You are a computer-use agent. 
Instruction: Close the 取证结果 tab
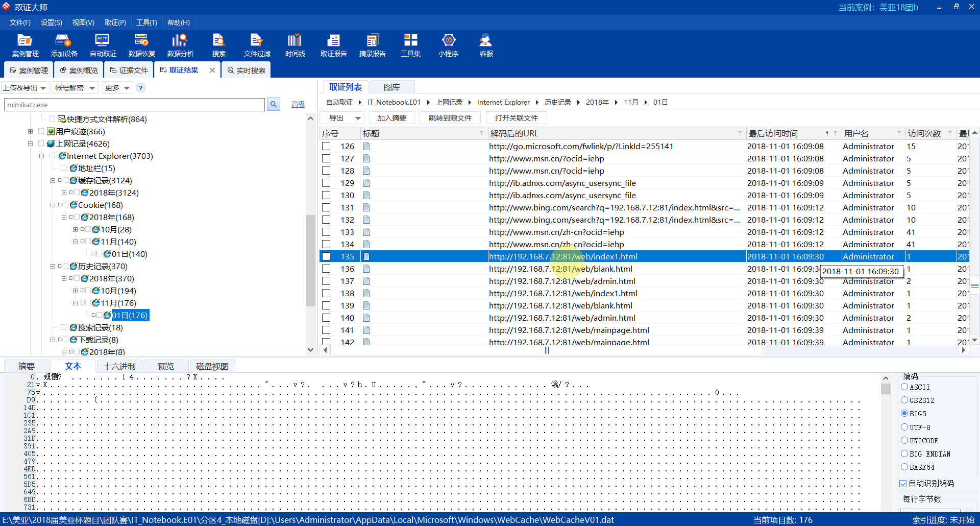coord(212,70)
